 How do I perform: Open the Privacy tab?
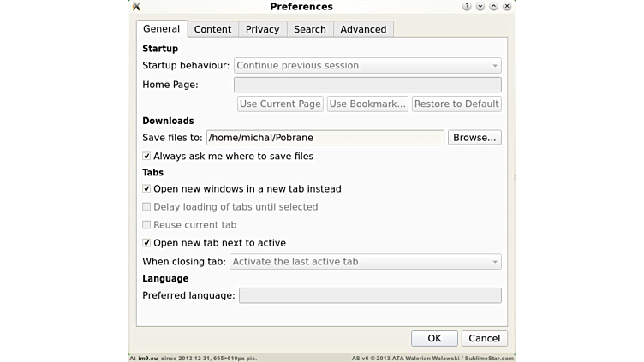[262, 29]
